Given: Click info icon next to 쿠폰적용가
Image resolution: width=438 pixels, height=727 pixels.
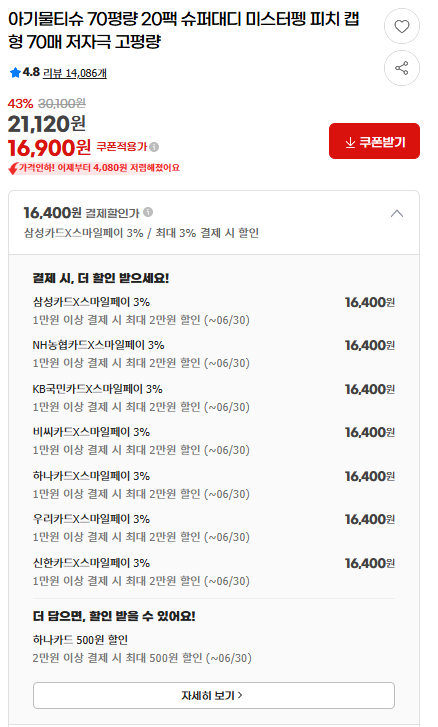Looking at the screenshot, I should pos(154,147).
